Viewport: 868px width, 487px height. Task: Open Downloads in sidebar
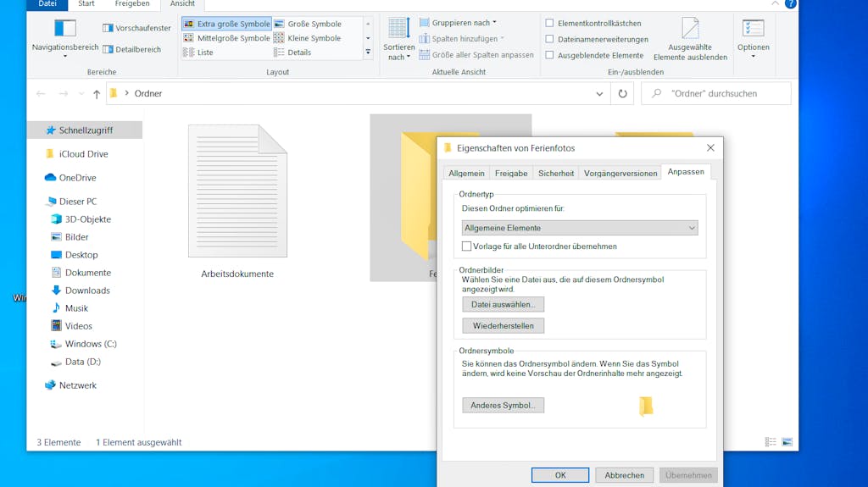click(x=81, y=291)
